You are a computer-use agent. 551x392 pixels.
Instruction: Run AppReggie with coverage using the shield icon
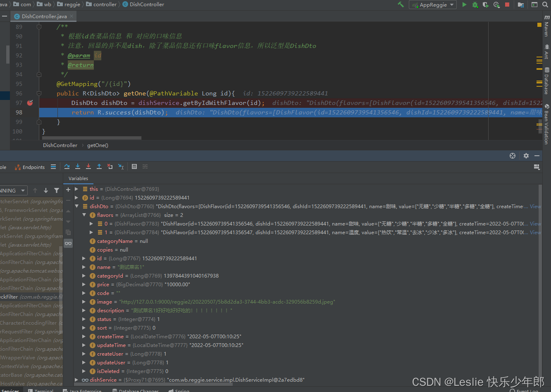point(486,5)
